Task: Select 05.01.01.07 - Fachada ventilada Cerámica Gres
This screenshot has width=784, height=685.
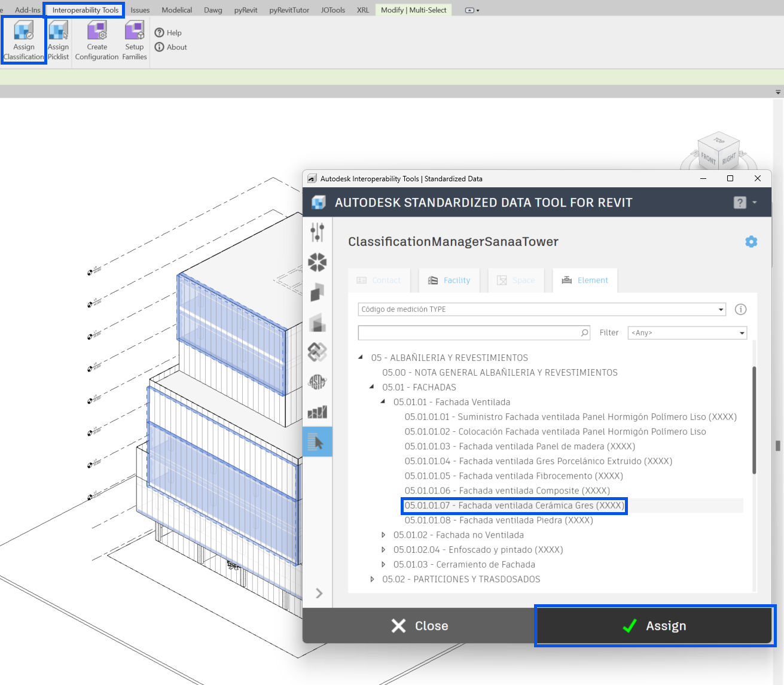Action: coord(514,506)
